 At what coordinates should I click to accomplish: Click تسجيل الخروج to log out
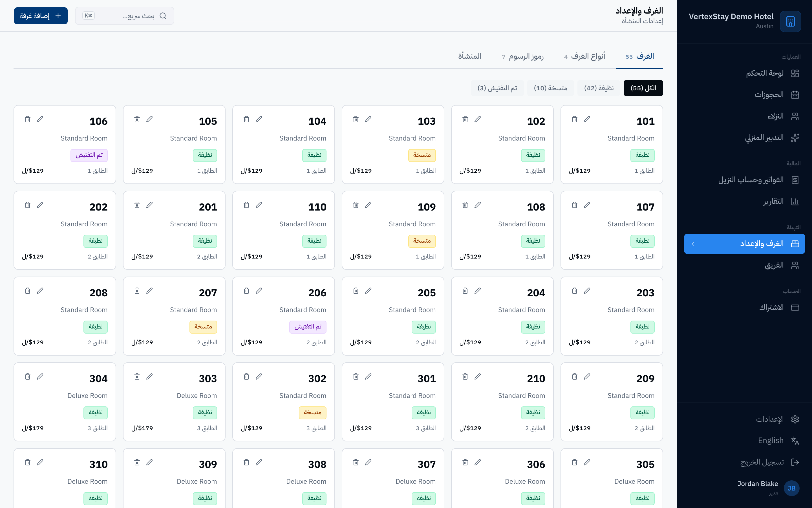(x=744, y=462)
